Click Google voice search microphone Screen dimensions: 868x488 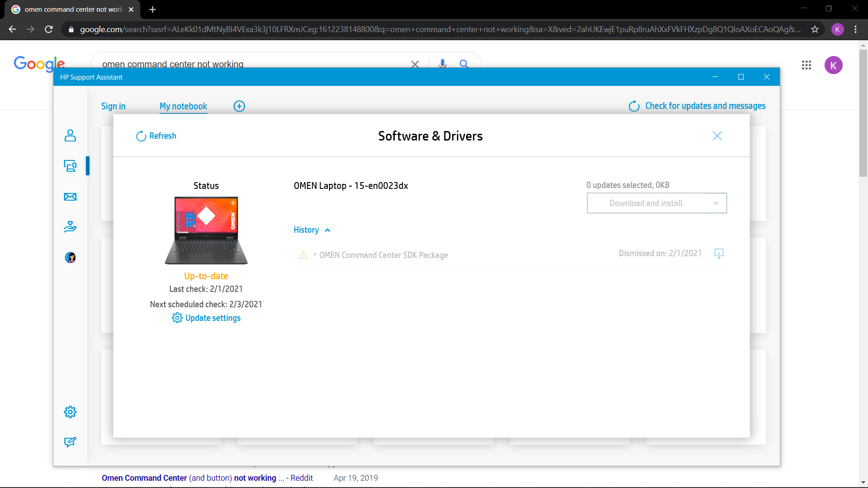point(443,64)
